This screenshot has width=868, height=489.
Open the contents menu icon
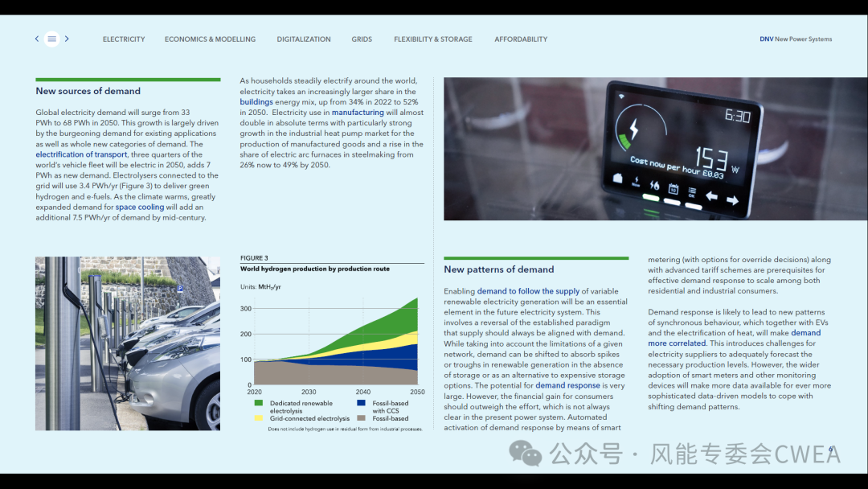[x=52, y=39]
